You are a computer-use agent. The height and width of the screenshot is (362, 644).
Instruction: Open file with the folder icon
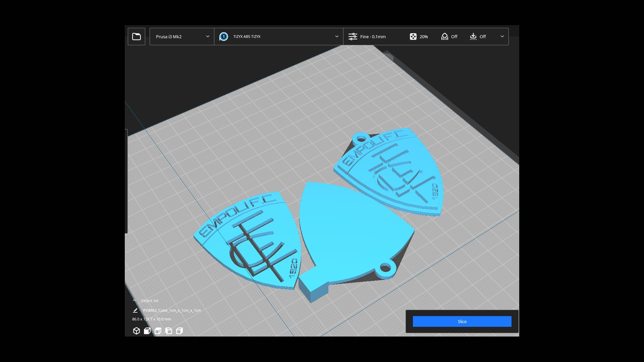tap(137, 37)
